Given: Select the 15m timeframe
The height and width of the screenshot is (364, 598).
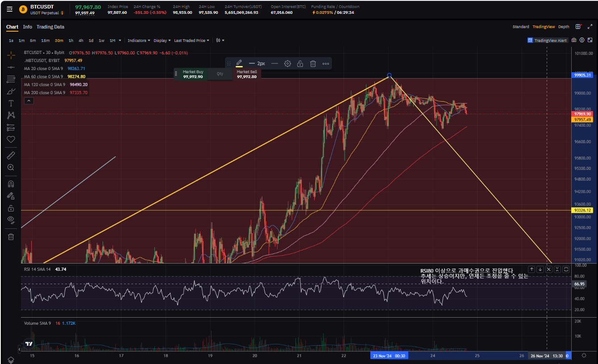Looking at the screenshot, I should point(45,41).
